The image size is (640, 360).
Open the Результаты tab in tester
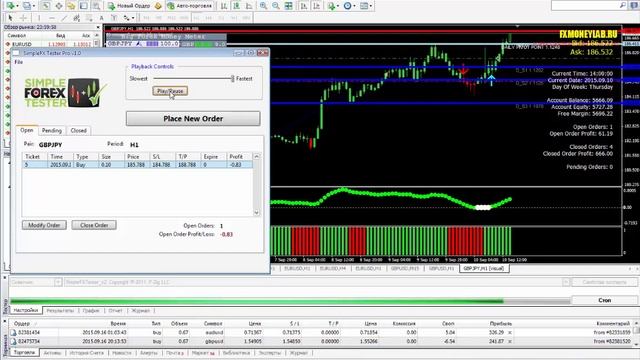tap(60, 311)
